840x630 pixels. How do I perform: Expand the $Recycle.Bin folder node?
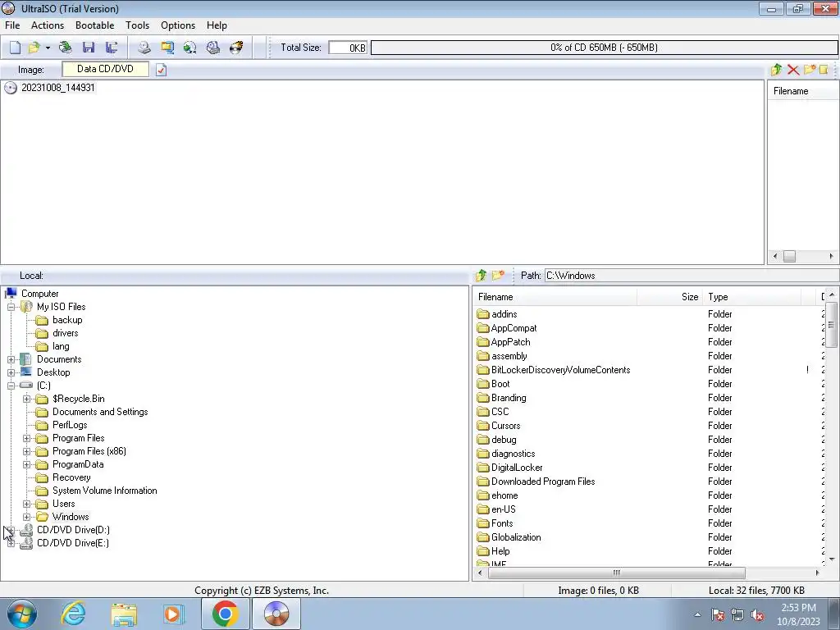click(x=27, y=399)
